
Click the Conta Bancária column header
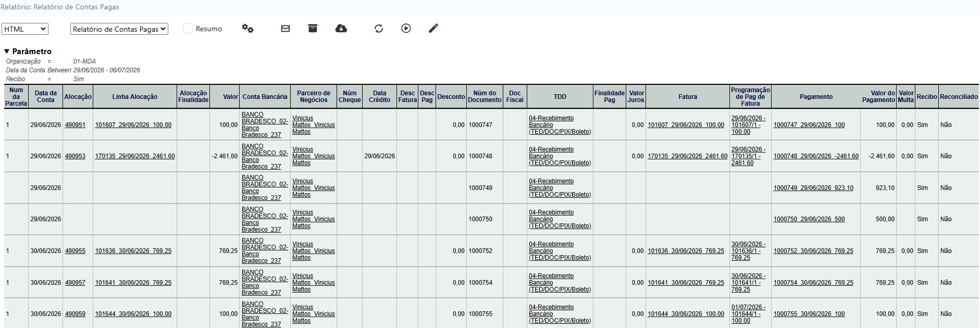click(265, 97)
